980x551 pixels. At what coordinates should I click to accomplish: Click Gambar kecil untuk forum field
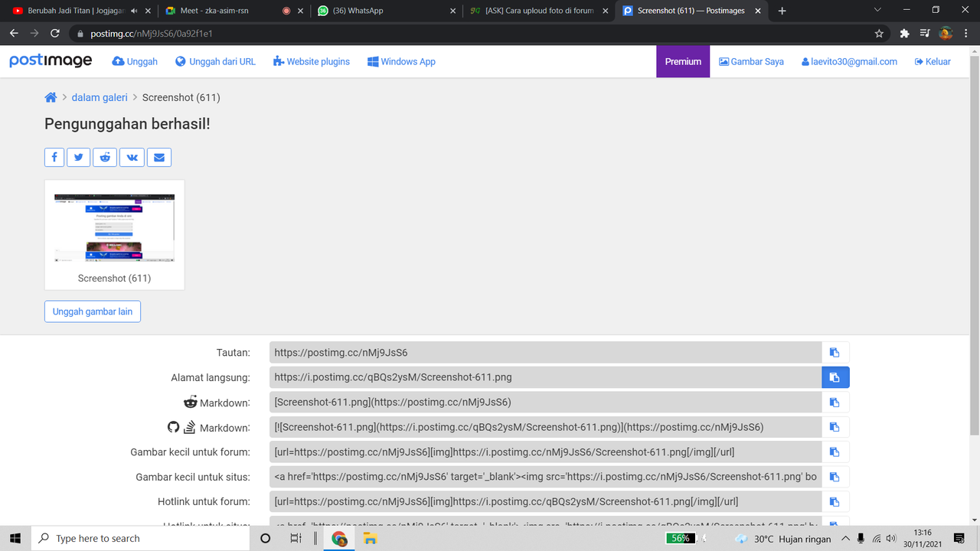point(545,452)
